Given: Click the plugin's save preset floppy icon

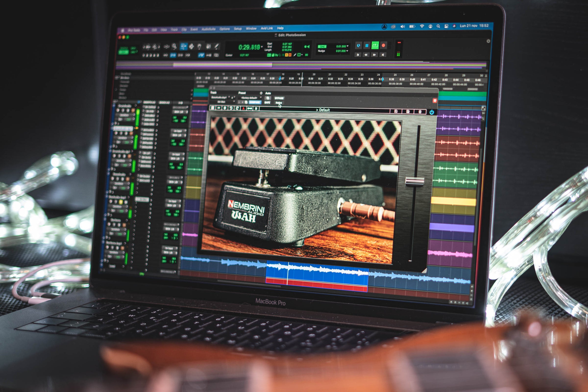Looking at the screenshot, I should (x=396, y=111).
